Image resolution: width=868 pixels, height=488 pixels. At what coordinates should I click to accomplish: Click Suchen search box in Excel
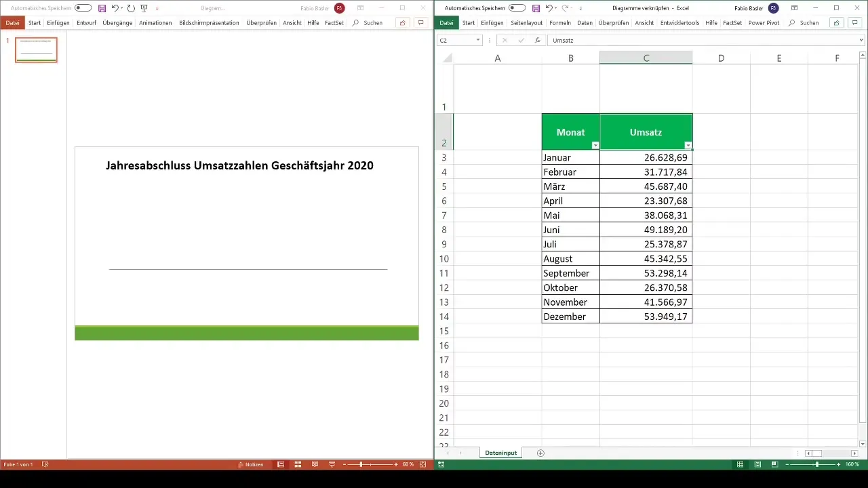click(804, 22)
